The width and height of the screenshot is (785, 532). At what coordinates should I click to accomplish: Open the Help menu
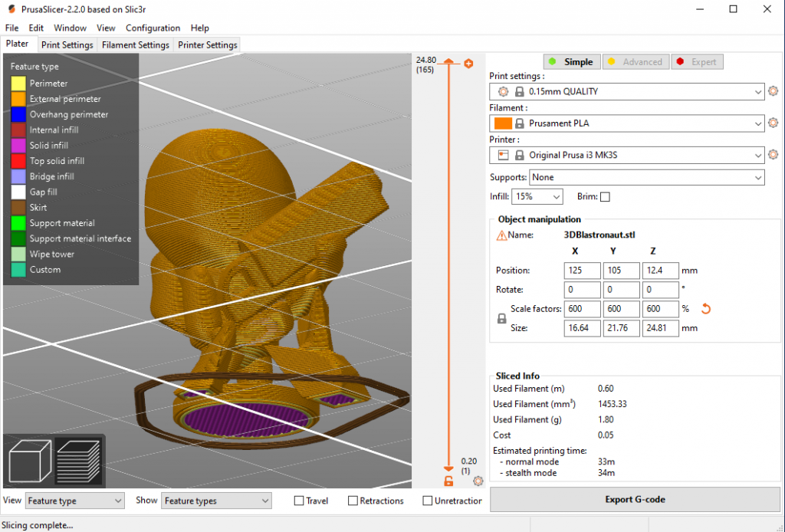point(200,28)
